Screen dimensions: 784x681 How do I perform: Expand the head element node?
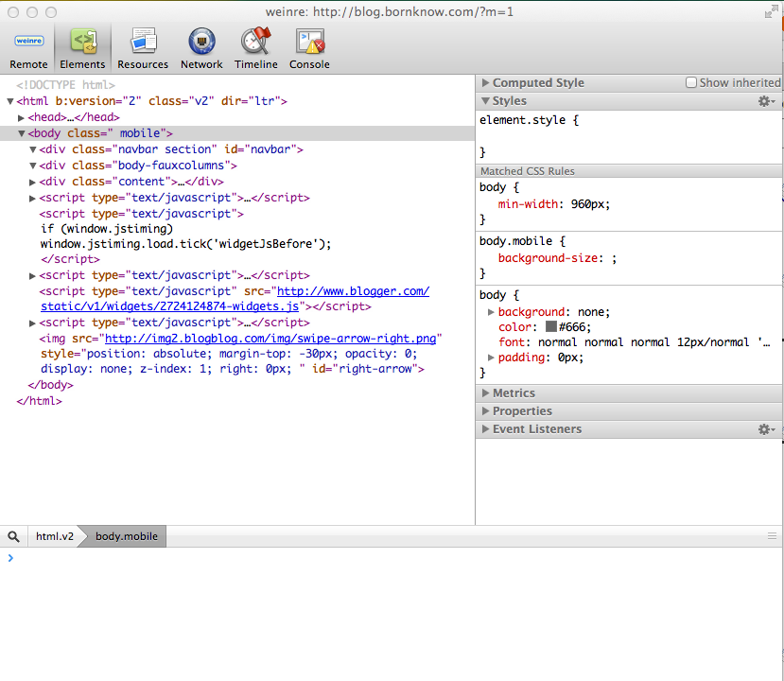(x=22, y=117)
